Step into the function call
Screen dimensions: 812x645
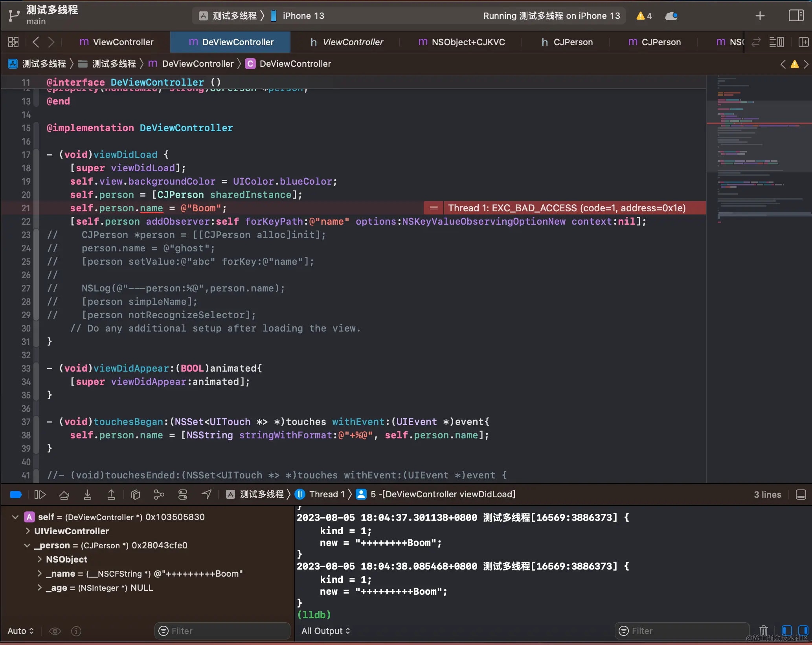click(x=88, y=495)
